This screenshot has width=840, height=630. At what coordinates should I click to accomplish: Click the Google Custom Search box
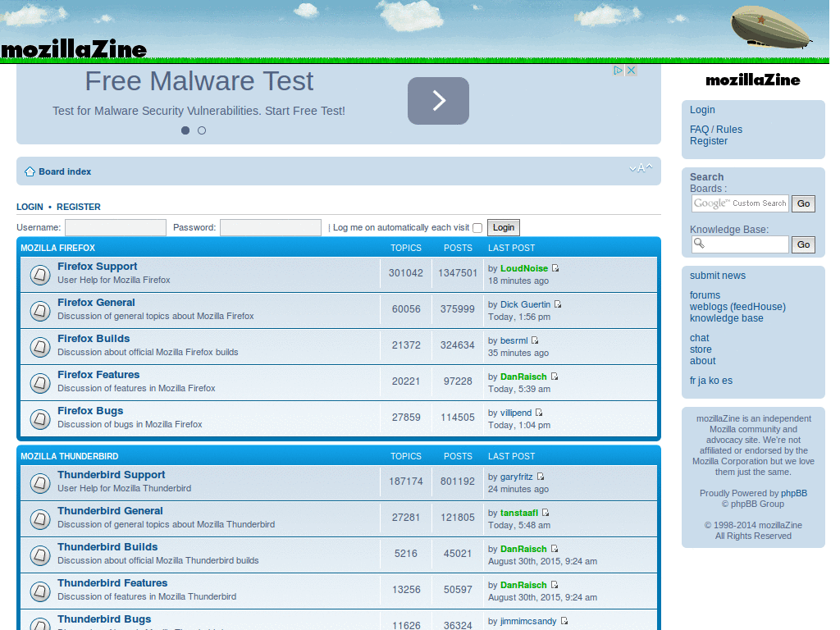pyautogui.click(x=740, y=203)
